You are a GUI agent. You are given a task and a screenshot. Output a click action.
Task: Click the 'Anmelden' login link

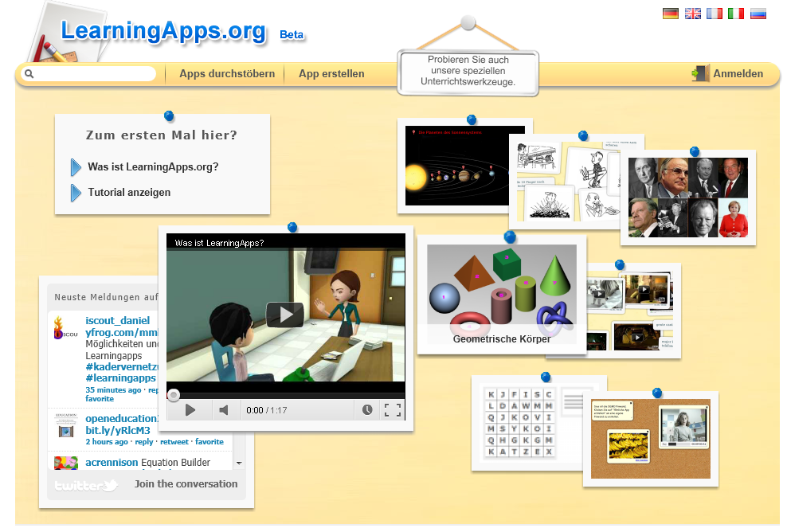click(x=738, y=74)
